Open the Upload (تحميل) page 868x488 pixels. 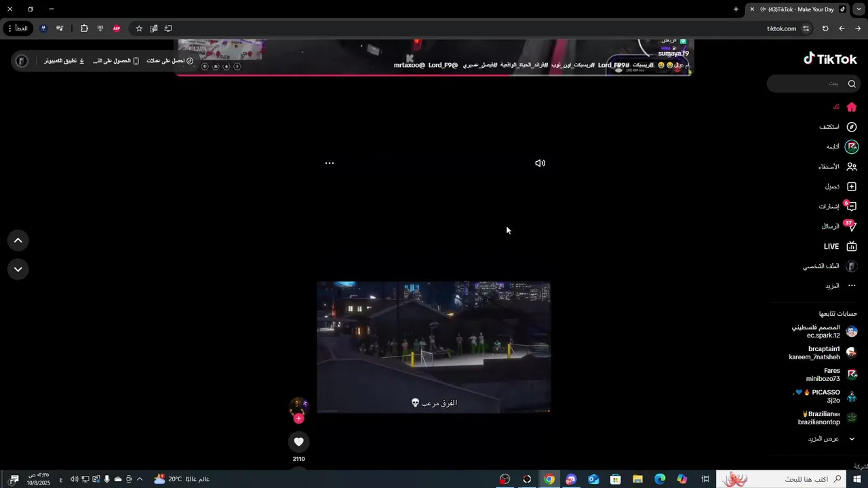[841, 186]
